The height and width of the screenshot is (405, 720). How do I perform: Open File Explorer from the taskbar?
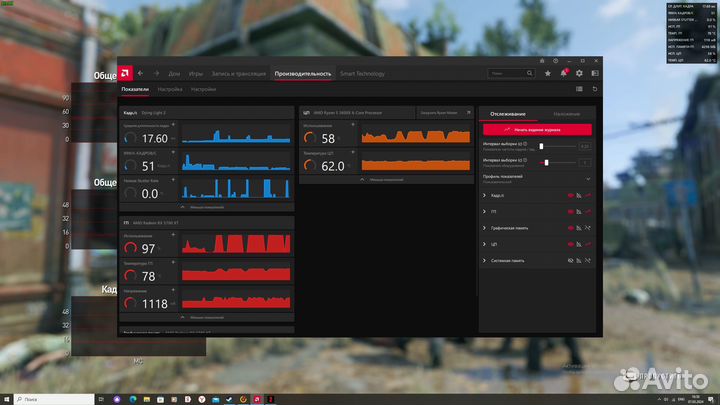146,399
